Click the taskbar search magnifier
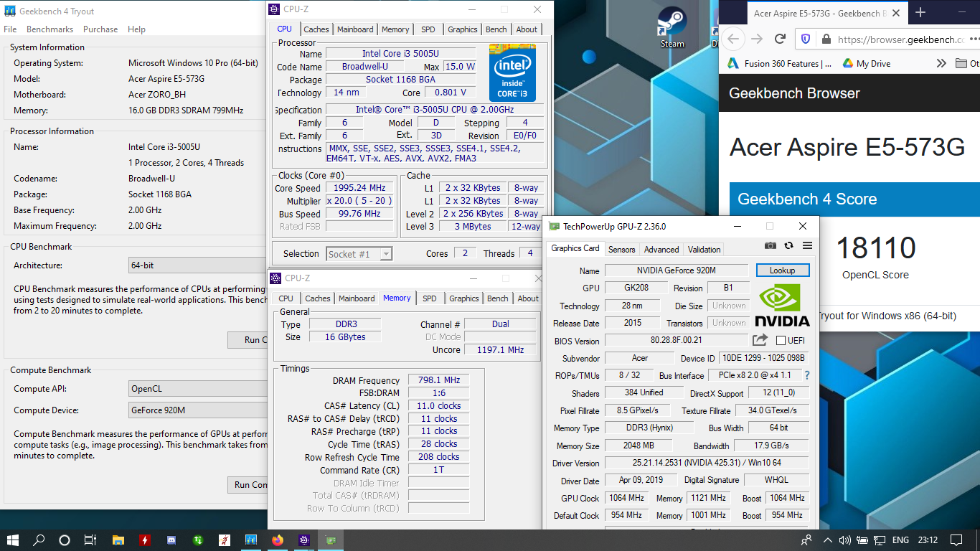Screen dimensions: 980x551 coord(39,540)
